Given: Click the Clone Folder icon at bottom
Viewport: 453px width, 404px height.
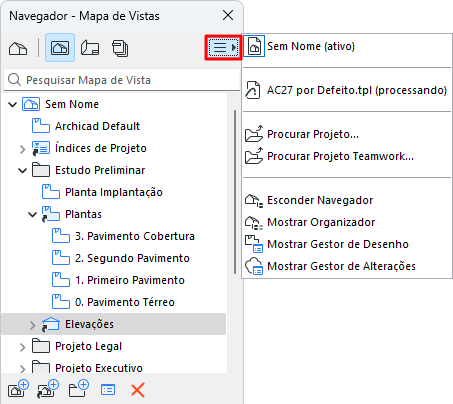Looking at the screenshot, I should coord(48,389).
